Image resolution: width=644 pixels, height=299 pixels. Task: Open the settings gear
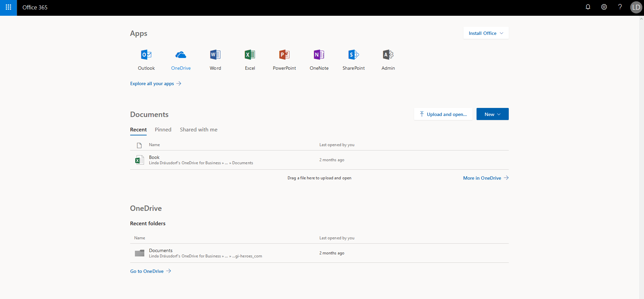[x=604, y=7]
